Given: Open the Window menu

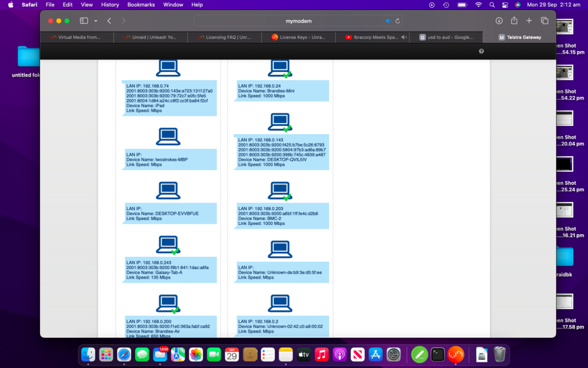Looking at the screenshot, I should click(x=173, y=5).
